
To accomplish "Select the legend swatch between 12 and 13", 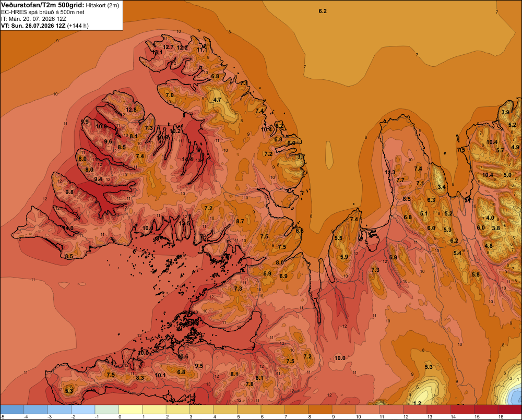I will pyautogui.click(x=415, y=410).
